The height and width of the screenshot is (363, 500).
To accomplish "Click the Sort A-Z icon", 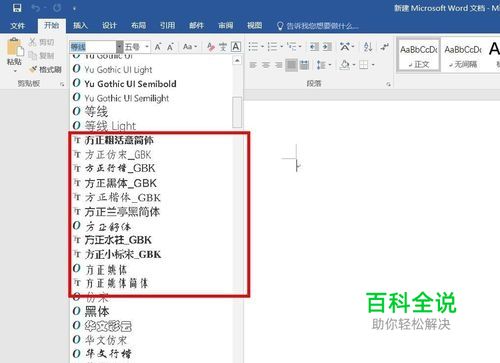I will coord(368,47).
